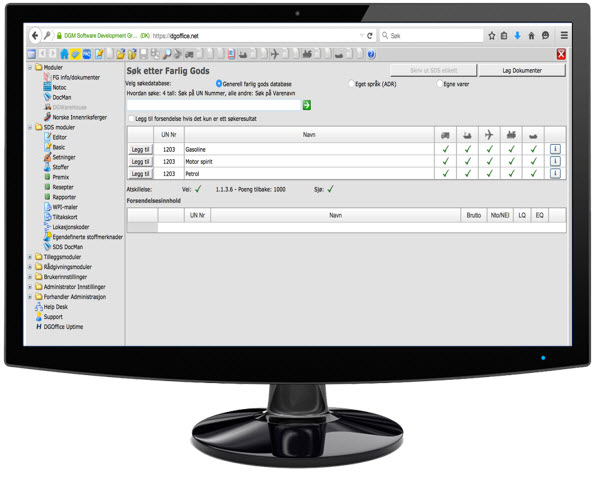The image size is (594, 477).
Task: Open the SDS DocMan item
Action: point(67,247)
